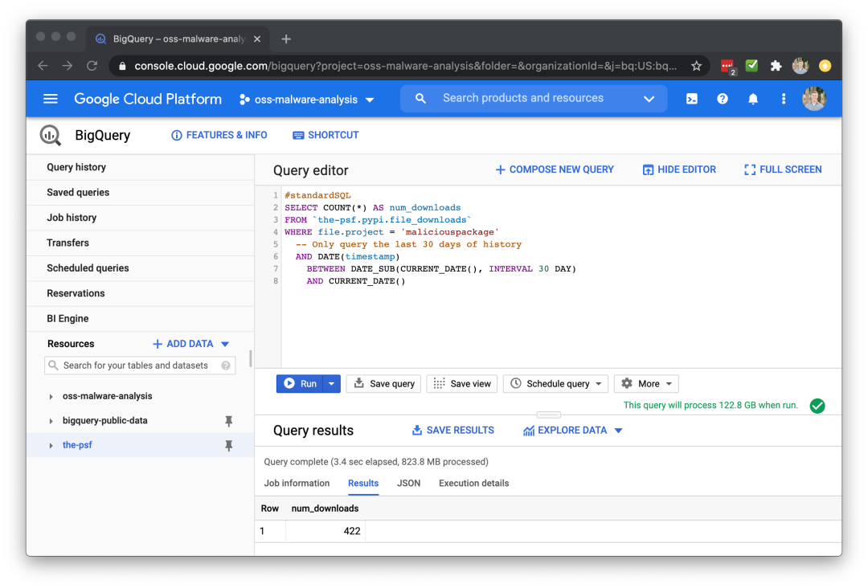The image size is (868, 588).
Task: Click the red extension icon with badge 2
Action: pos(728,67)
